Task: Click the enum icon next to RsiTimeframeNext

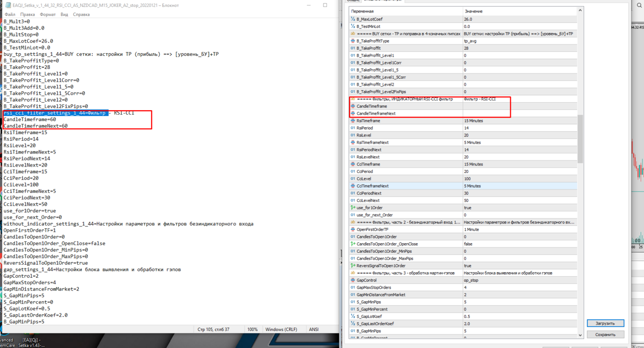Action: pyautogui.click(x=353, y=143)
